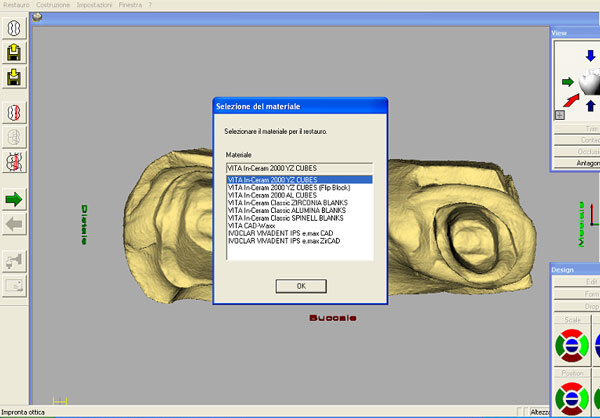Click the Scale label in Design panel
Image resolution: width=600 pixels, height=418 pixels.
(572, 320)
